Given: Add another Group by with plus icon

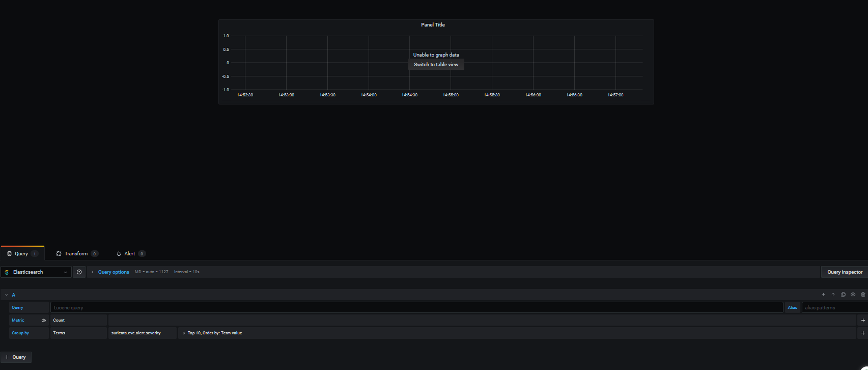Looking at the screenshot, I should [x=863, y=333].
